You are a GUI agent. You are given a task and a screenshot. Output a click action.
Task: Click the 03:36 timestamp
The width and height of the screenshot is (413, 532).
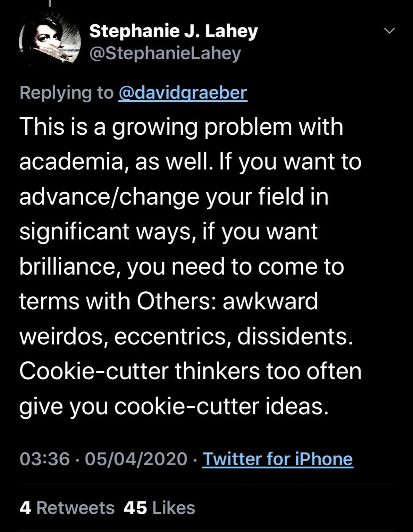45,459
